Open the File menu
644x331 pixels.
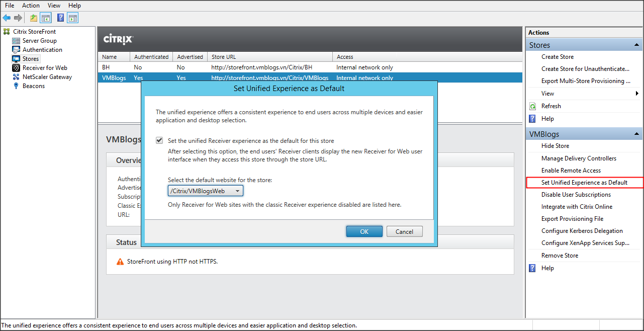tap(10, 6)
